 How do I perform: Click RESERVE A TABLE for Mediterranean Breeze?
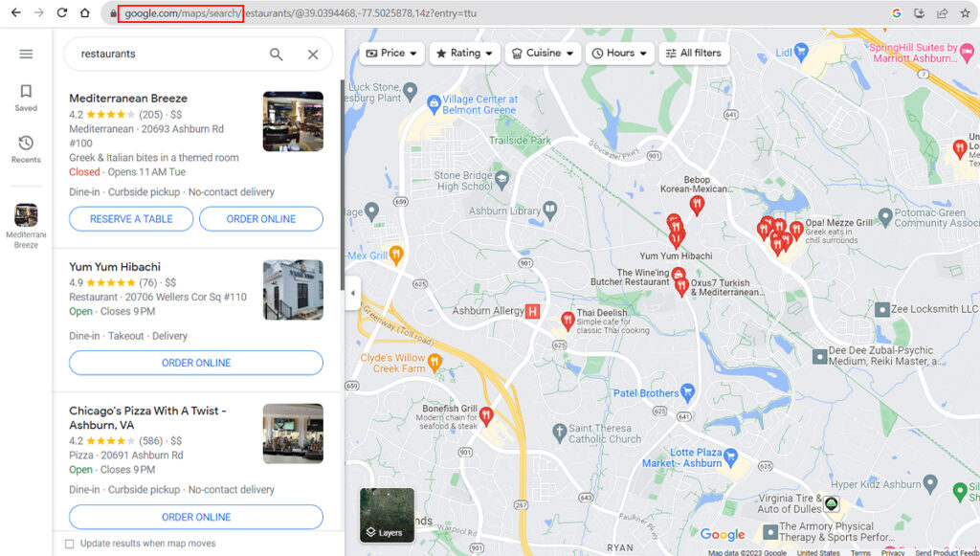130,218
